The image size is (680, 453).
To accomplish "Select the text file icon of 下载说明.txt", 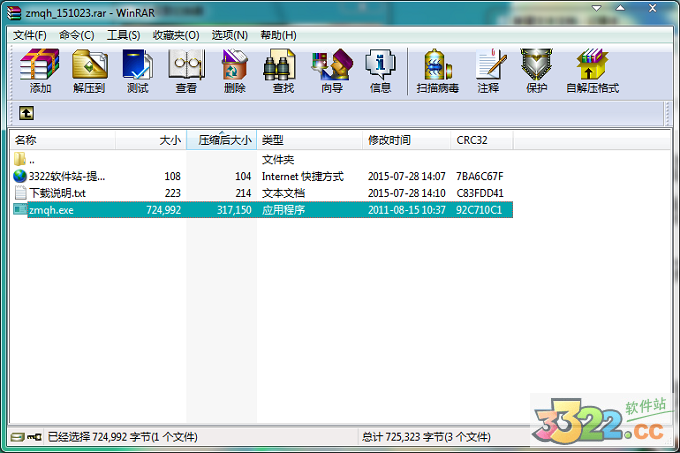I will (x=20, y=192).
